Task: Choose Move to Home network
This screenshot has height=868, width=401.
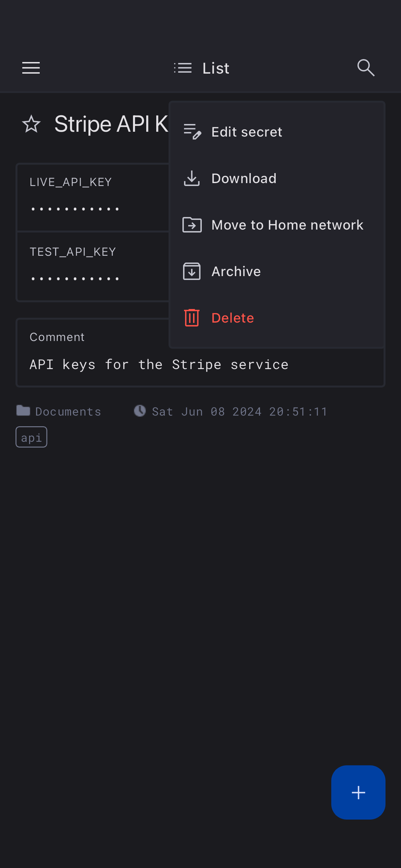Action: coord(287,225)
